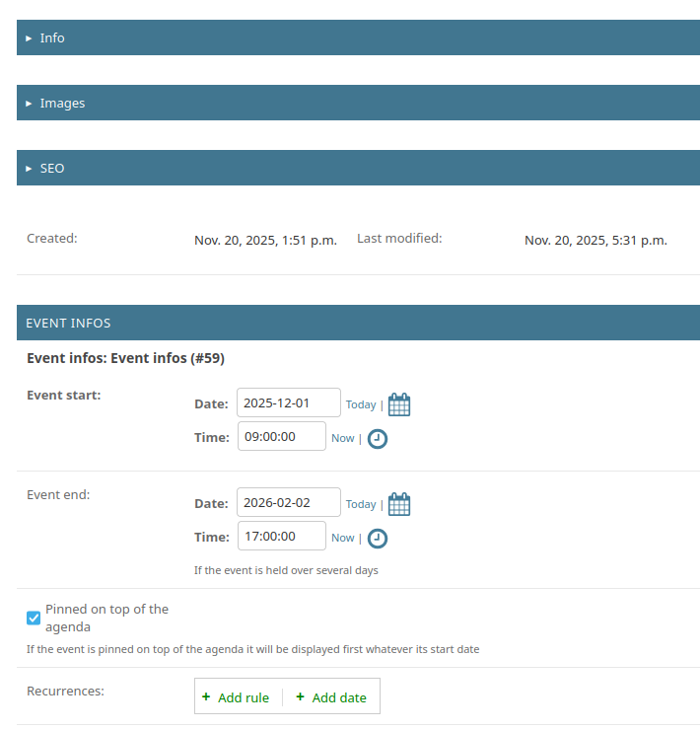
Task: Set Event end date using Today link
Action: point(361,504)
